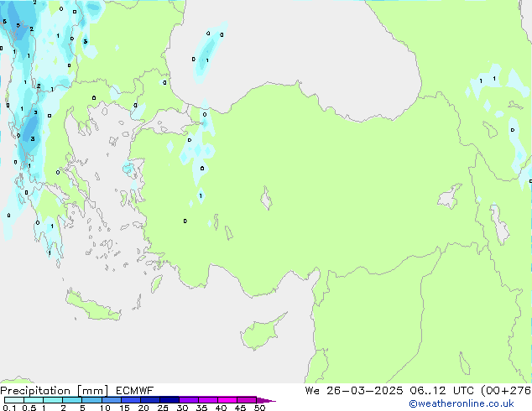Pick the 5–10 mm legend color swatch
This screenshot has width=532, height=411.
pos(91,400)
